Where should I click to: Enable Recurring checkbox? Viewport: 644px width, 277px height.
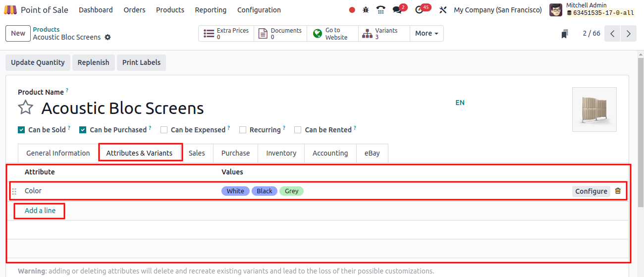[243, 130]
